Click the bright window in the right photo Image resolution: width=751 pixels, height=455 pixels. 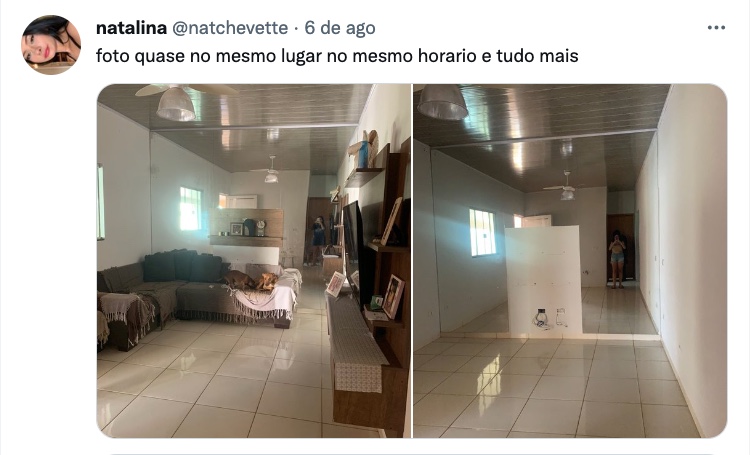[x=482, y=232]
